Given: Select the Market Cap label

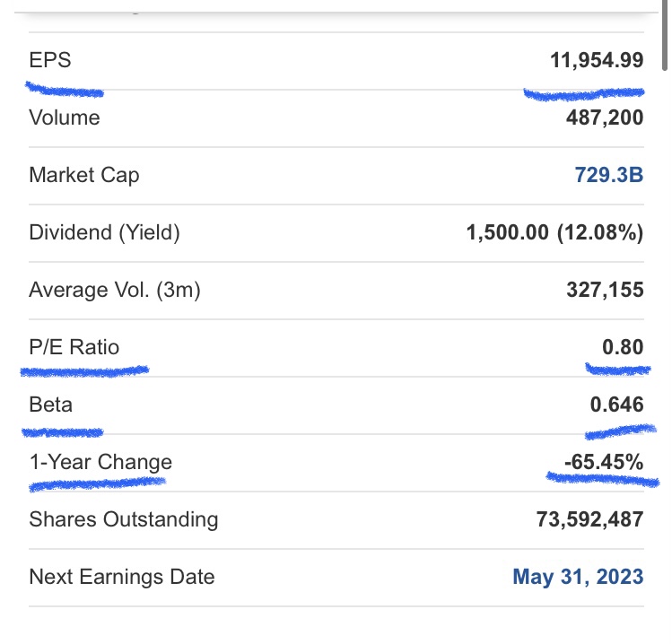Looking at the screenshot, I should pyautogui.click(x=84, y=175).
